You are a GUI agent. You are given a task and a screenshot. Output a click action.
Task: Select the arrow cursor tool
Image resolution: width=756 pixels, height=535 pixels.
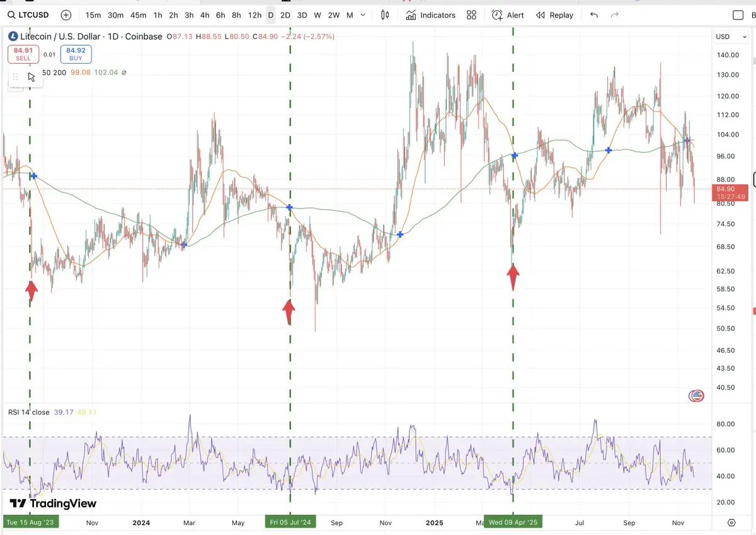pyautogui.click(x=31, y=77)
